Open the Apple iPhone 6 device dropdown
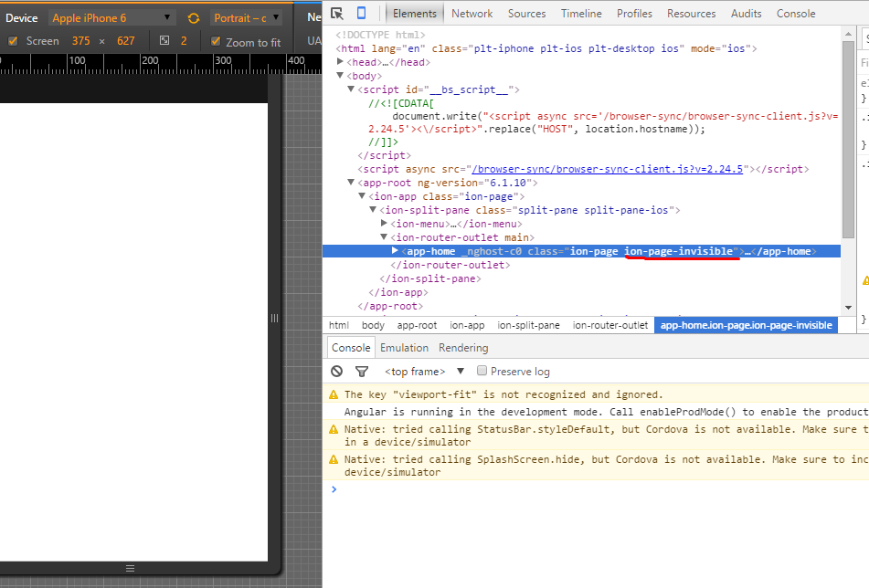This screenshot has height=588, width=869. pyautogui.click(x=112, y=18)
